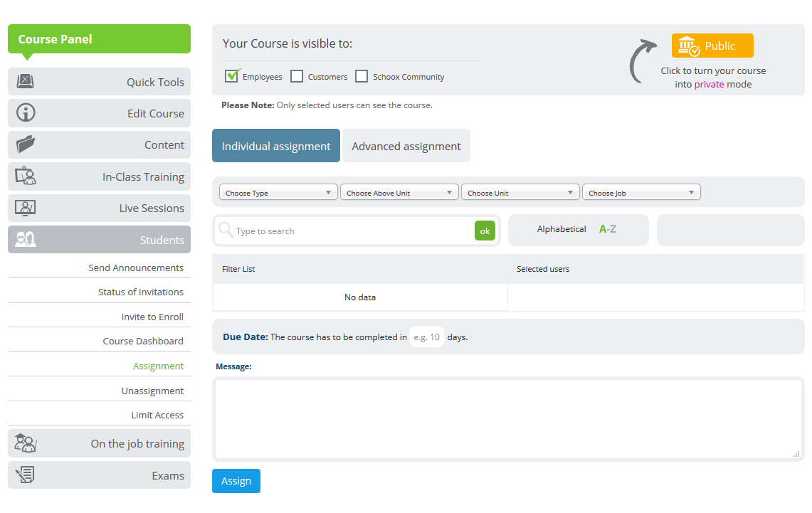Click inside the Message text area

(x=508, y=419)
